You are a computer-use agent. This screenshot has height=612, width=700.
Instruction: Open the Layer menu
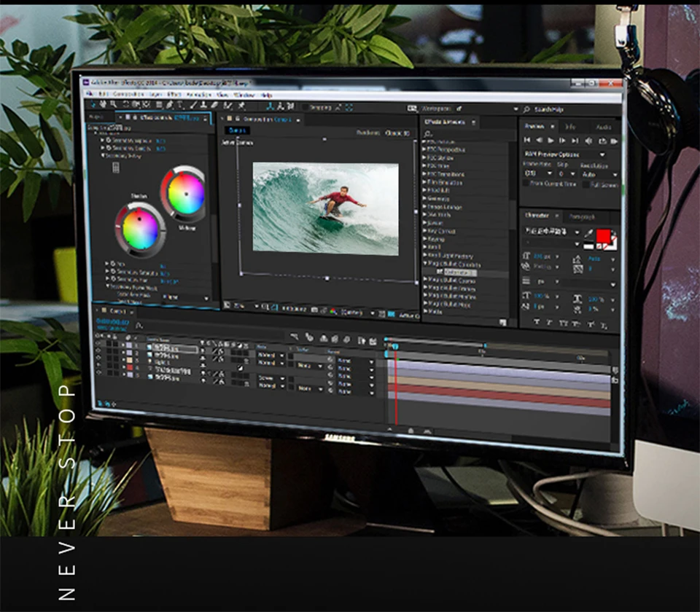click(x=155, y=94)
